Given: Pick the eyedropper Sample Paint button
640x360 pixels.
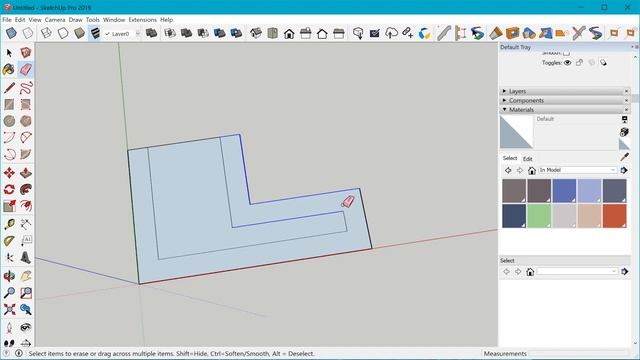Looking at the screenshot, I should [x=624, y=157].
